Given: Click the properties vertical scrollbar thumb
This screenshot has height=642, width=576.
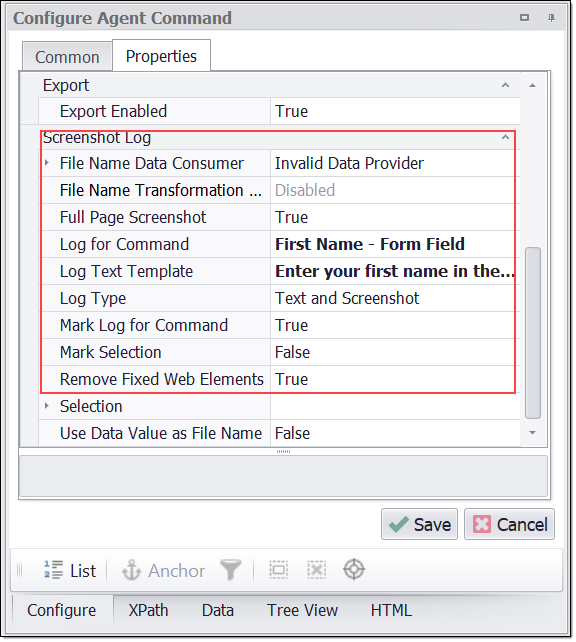Looking at the screenshot, I should (533, 333).
